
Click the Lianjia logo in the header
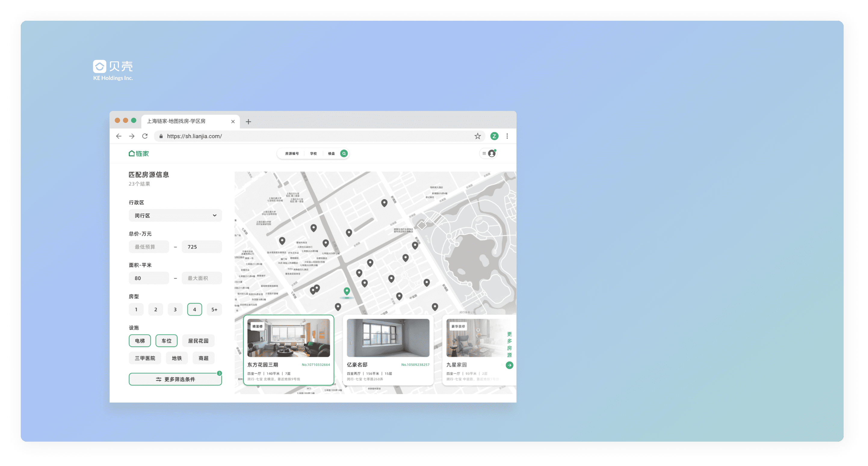138,154
